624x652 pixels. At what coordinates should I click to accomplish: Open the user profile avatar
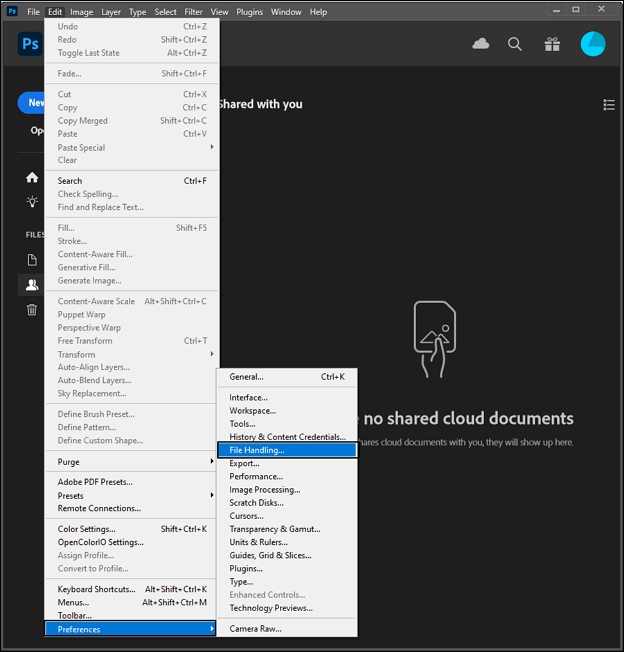coord(593,44)
